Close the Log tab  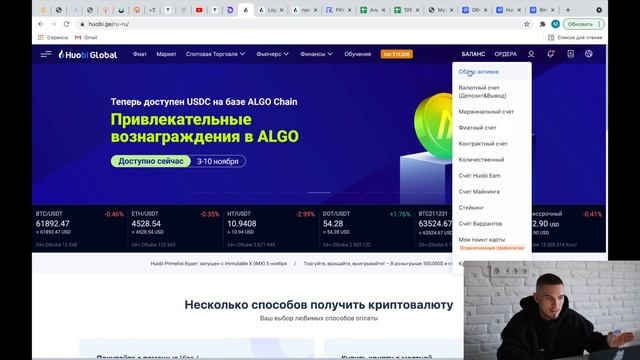click(x=281, y=10)
